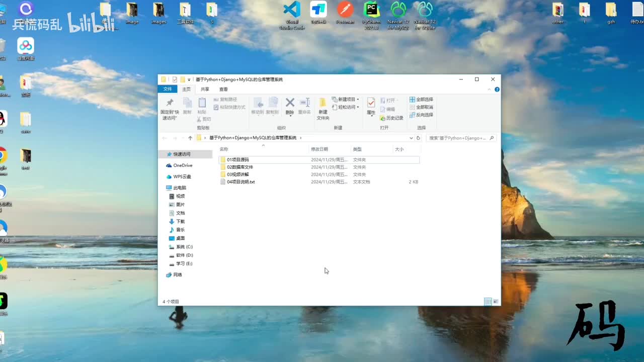
Task: Click the Refresh button in address bar
Action: [418, 138]
